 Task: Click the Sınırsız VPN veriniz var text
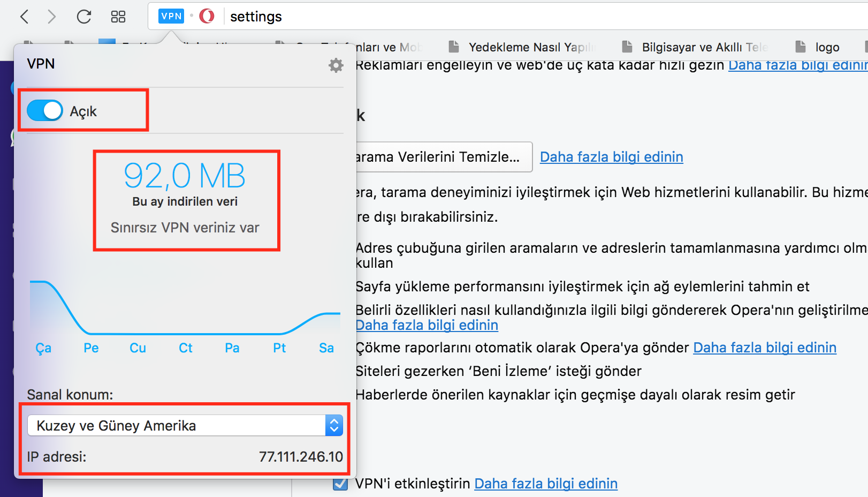185,228
